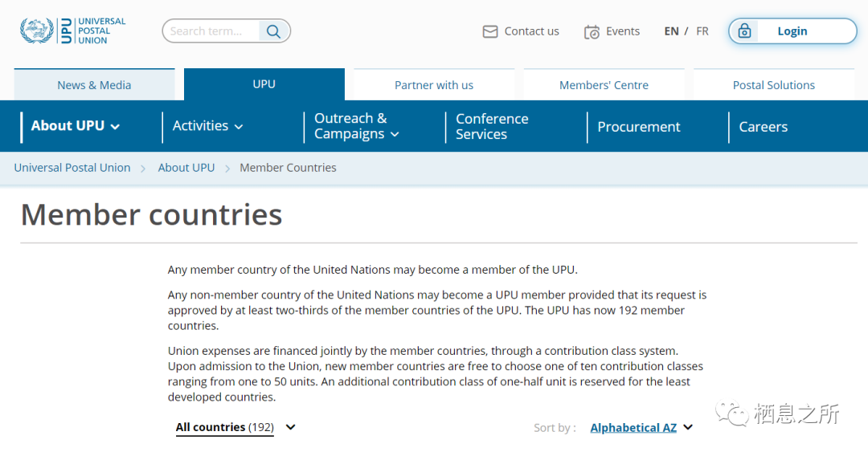Type in the Search term field
This screenshot has height=452, width=868.
point(211,31)
